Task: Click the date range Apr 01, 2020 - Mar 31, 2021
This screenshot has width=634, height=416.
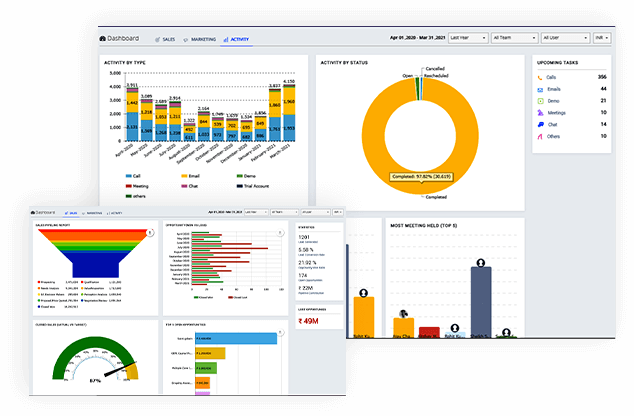Action: click(417, 38)
